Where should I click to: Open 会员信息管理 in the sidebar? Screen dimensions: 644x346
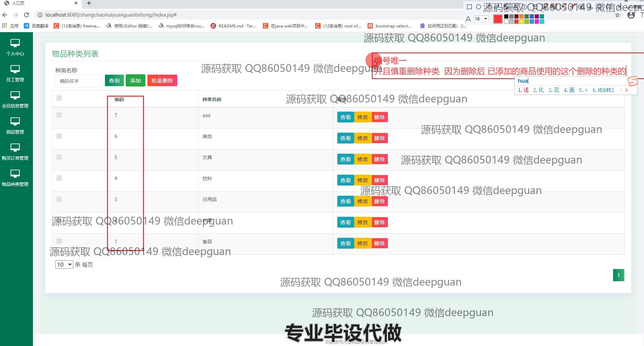15,99
